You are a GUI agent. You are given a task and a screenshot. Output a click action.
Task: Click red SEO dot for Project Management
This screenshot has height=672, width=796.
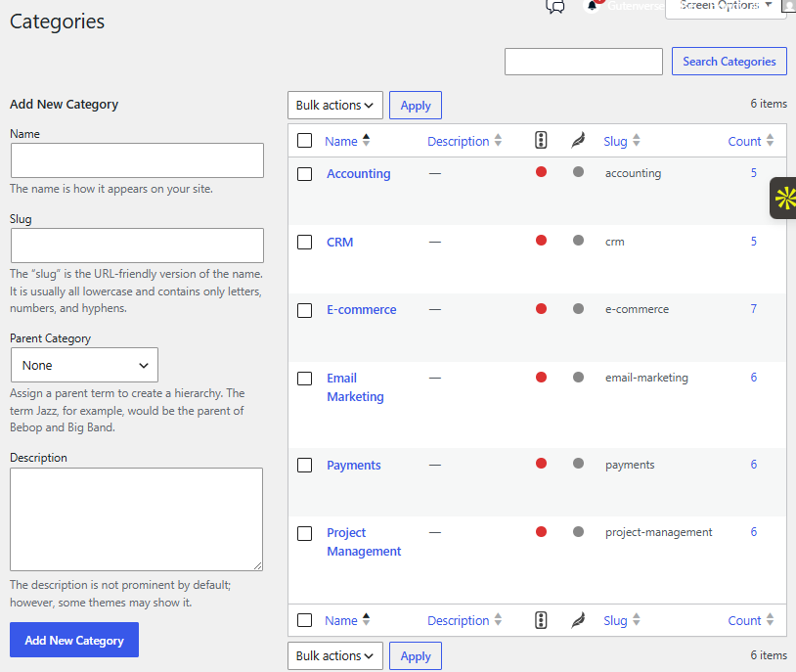pos(541,532)
